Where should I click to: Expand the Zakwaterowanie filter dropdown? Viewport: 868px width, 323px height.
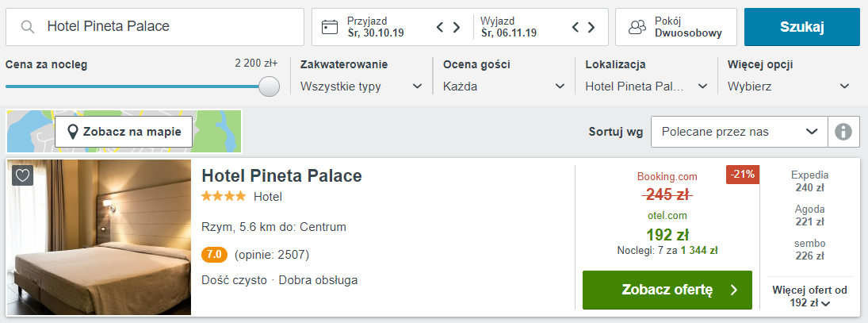coord(361,87)
